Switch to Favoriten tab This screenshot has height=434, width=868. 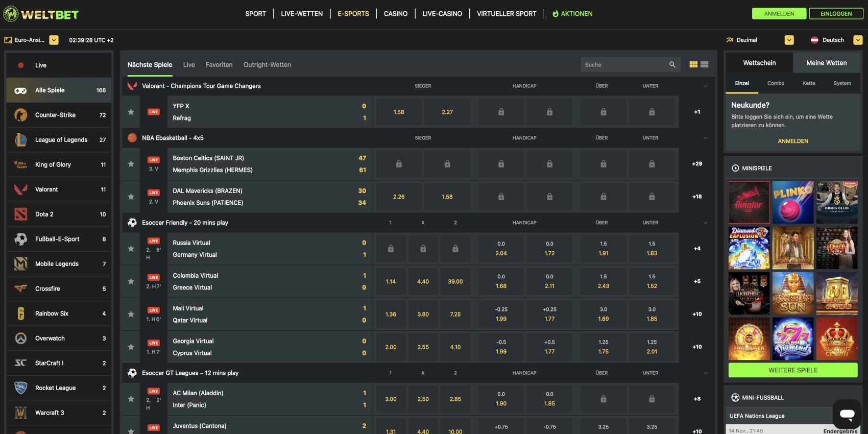pos(219,65)
